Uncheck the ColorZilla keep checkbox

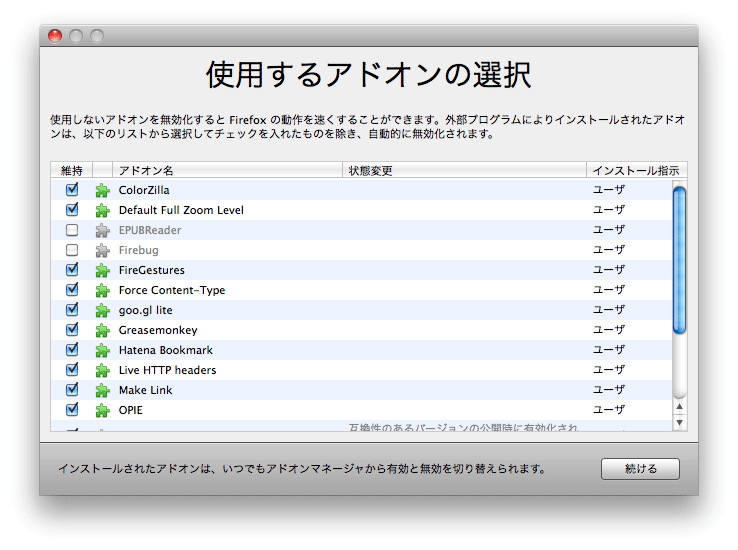coord(72,190)
